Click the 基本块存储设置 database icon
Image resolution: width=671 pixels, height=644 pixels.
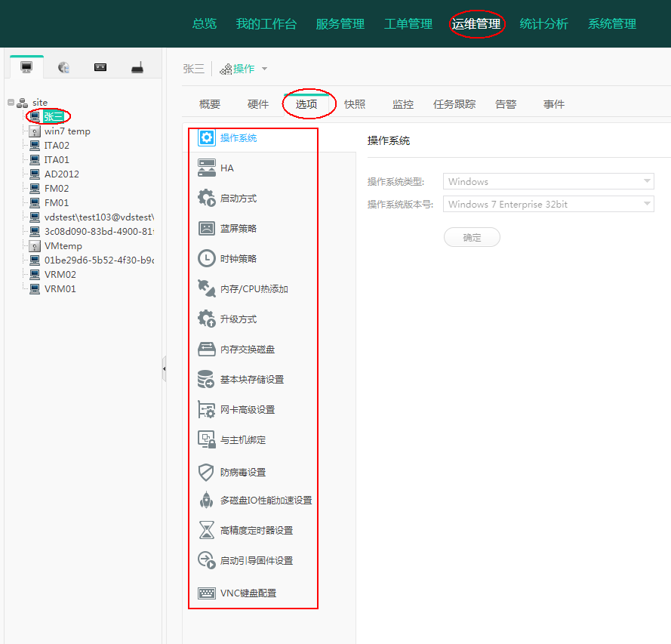(x=206, y=379)
